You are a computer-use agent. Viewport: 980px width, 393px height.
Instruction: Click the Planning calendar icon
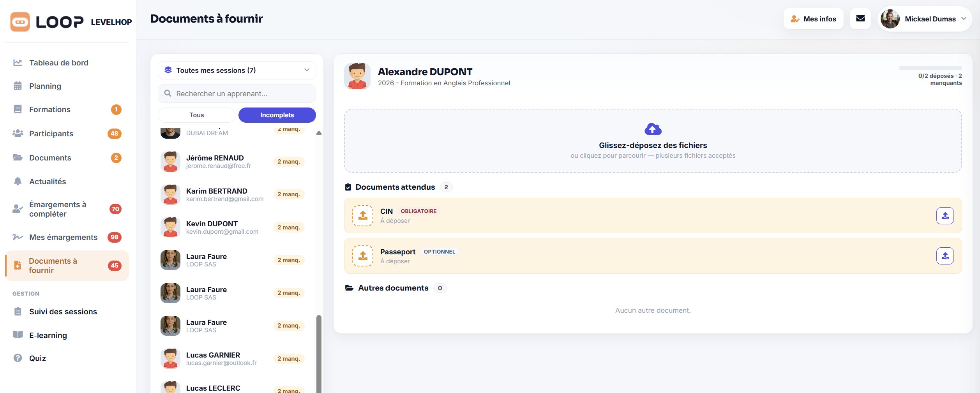coord(18,86)
